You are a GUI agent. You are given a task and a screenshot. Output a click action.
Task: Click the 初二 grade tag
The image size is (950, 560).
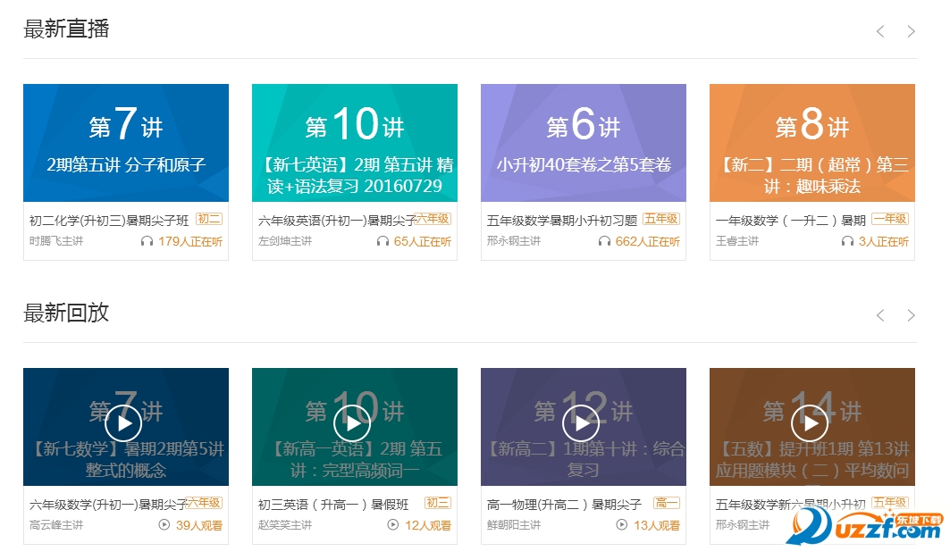(209, 219)
